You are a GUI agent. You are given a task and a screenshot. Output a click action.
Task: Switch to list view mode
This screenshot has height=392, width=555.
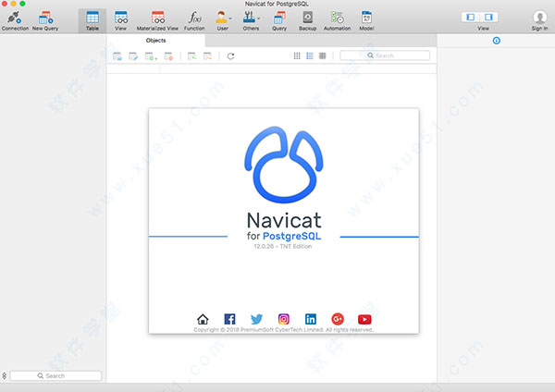click(310, 55)
